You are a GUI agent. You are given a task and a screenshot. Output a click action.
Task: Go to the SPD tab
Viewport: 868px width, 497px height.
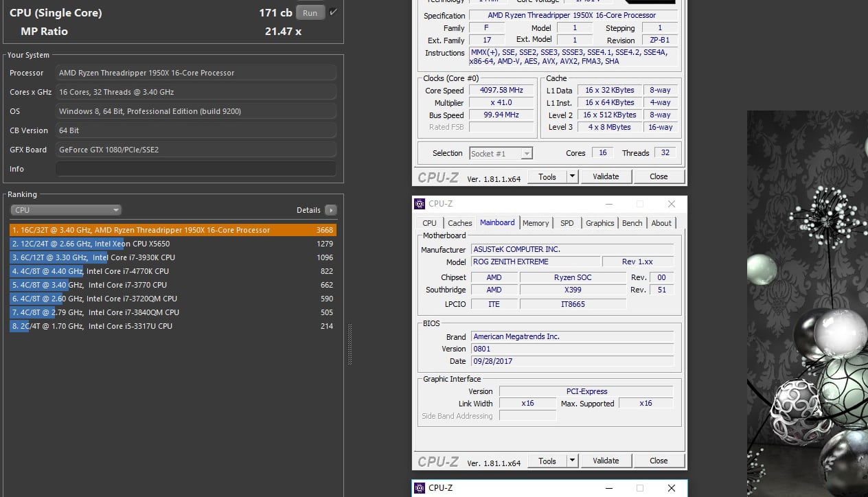pos(567,223)
